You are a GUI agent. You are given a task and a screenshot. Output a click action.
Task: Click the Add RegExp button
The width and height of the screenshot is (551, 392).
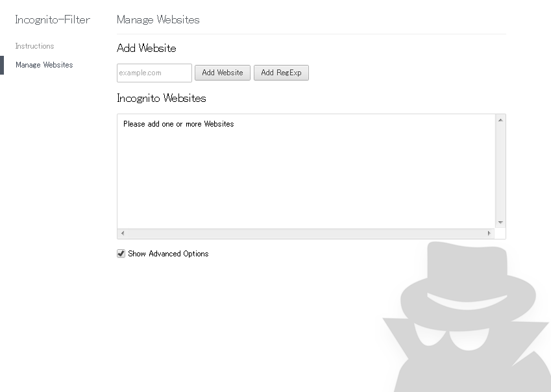pyautogui.click(x=281, y=73)
